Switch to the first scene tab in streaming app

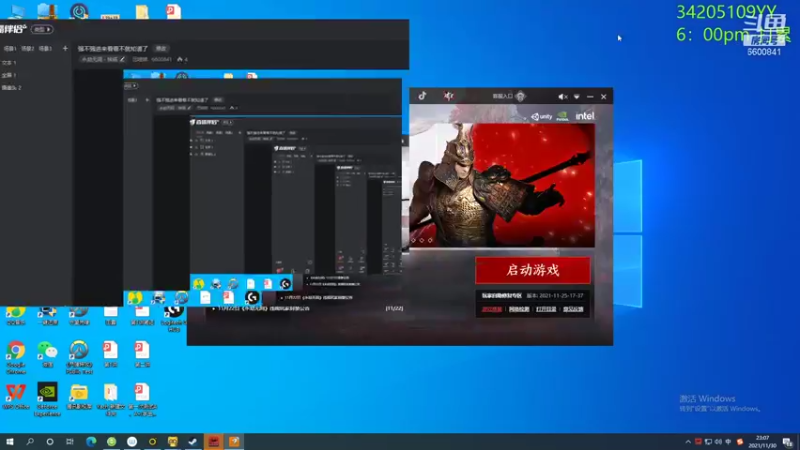[10, 48]
